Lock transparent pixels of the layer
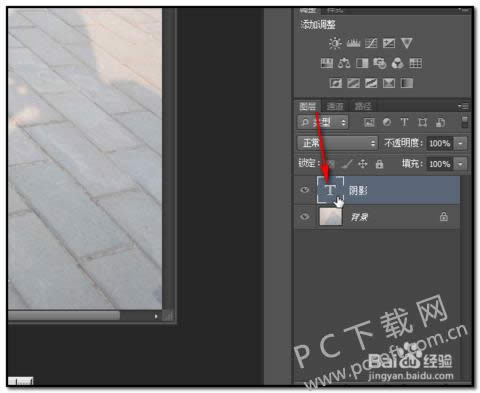480x393 pixels. [x=331, y=164]
